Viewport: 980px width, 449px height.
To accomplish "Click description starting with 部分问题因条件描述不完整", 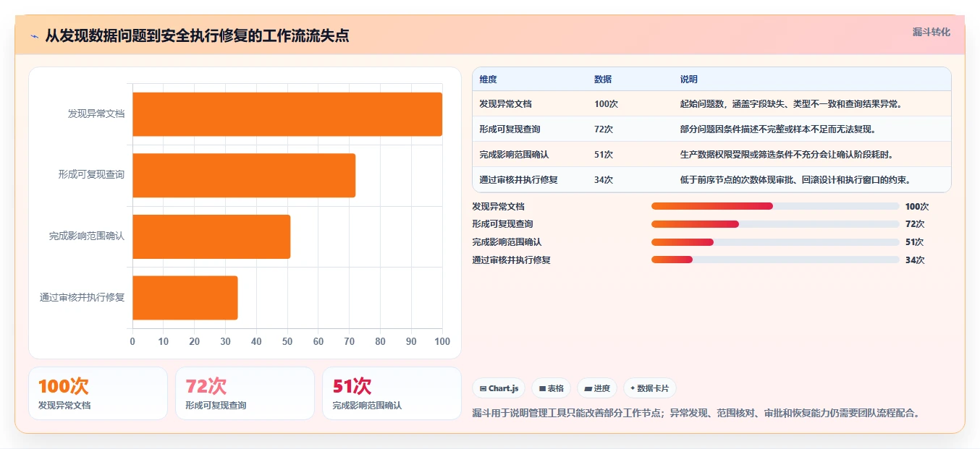I will click(x=778, y=129).
